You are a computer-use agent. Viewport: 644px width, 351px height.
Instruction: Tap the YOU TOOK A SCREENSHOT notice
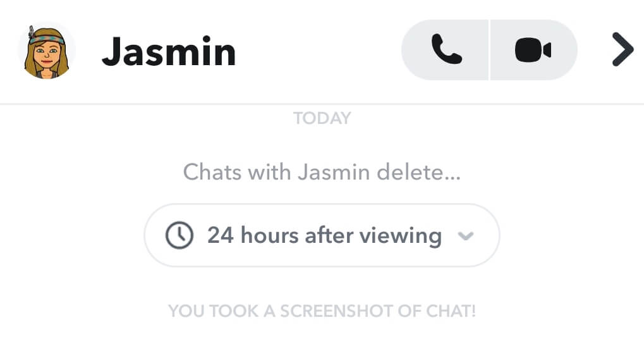322,311
